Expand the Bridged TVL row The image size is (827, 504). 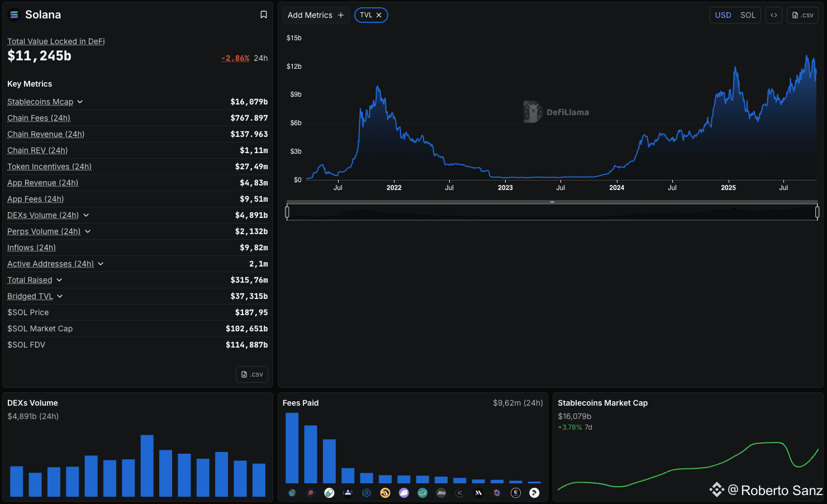click(x=60, y=296)
